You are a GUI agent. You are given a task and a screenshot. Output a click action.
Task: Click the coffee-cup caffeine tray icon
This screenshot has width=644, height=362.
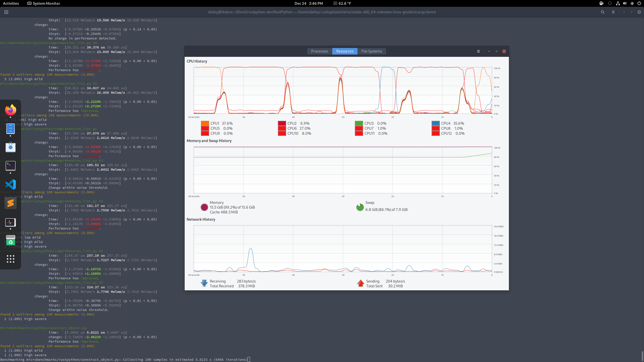pyautogui.click(x=601, y=3)
